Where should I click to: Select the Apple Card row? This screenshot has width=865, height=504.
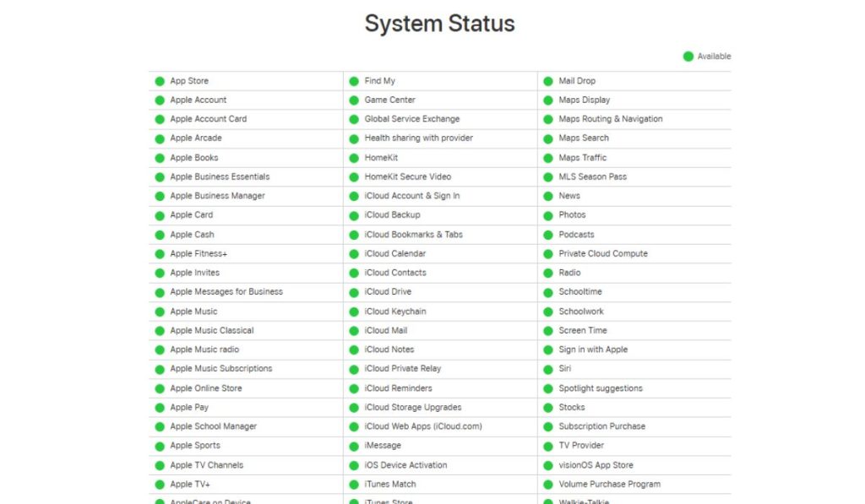pos(246,215)
